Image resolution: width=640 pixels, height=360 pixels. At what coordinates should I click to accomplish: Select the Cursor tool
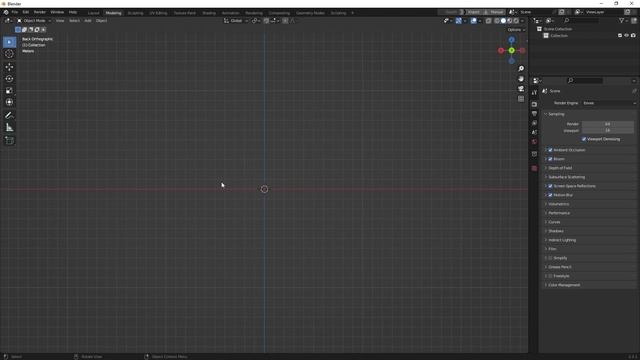pyautogui.click(x=9, y=53)
